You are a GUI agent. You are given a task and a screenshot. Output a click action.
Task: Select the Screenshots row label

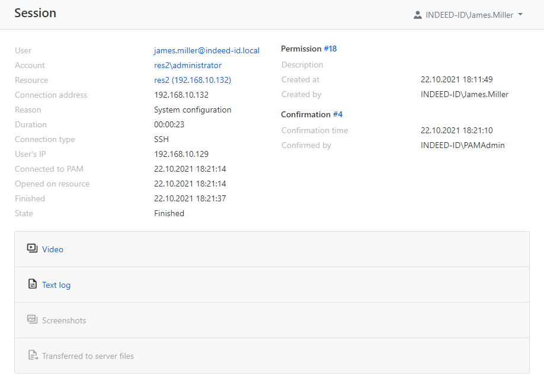tap(64, 320)
